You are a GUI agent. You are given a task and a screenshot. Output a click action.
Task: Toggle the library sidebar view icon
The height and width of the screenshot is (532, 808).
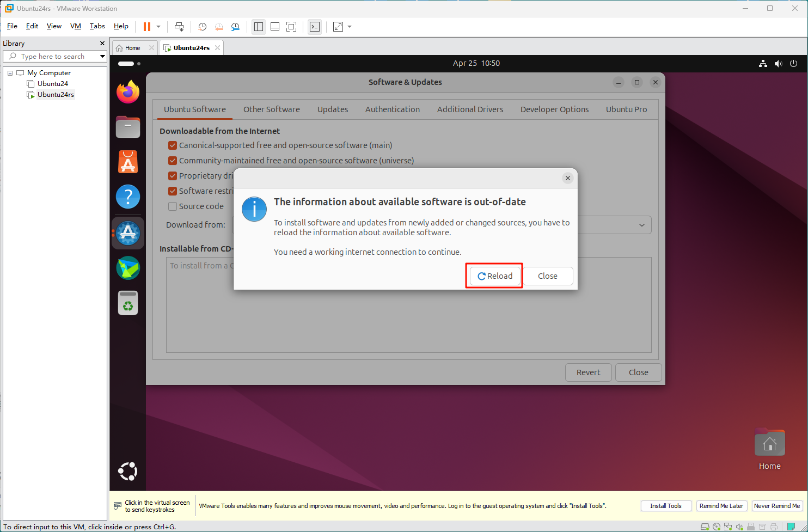click(259, 27)
